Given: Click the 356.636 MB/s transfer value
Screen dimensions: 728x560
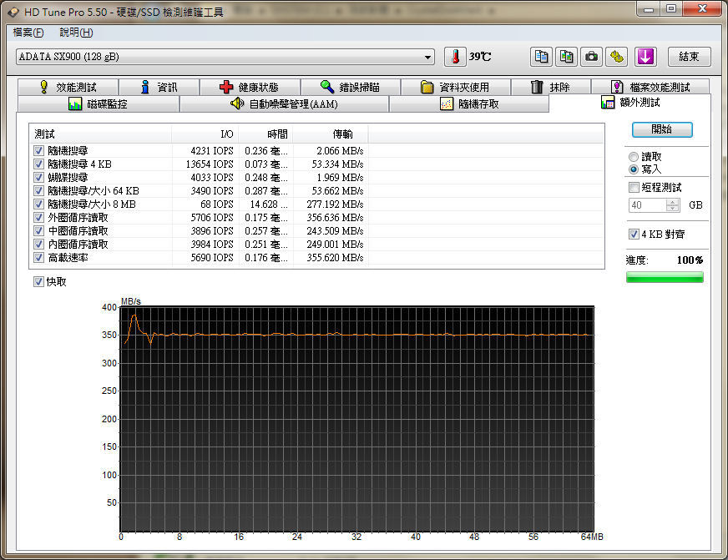Looking at the screenshot, I should [336, 218].
